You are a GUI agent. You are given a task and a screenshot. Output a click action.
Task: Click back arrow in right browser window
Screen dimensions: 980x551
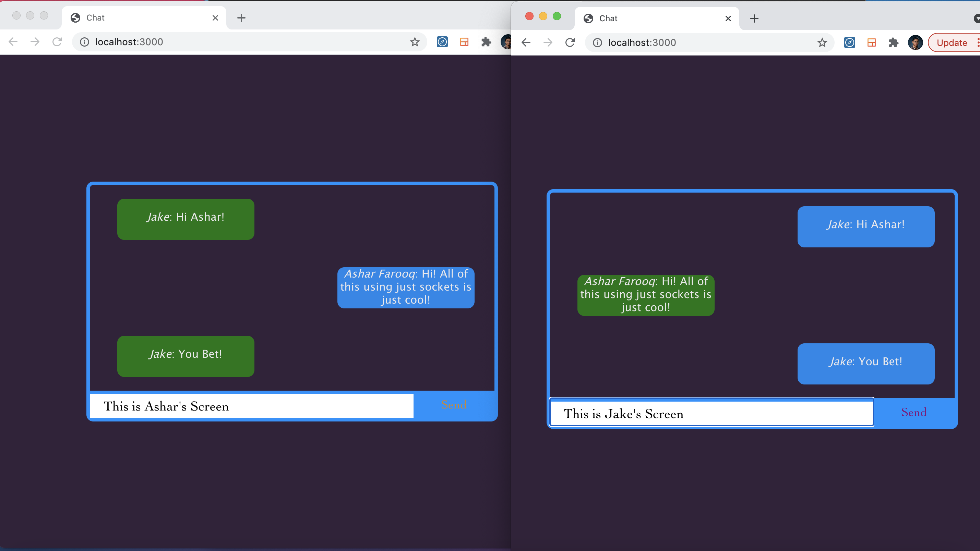coord(526,42)
